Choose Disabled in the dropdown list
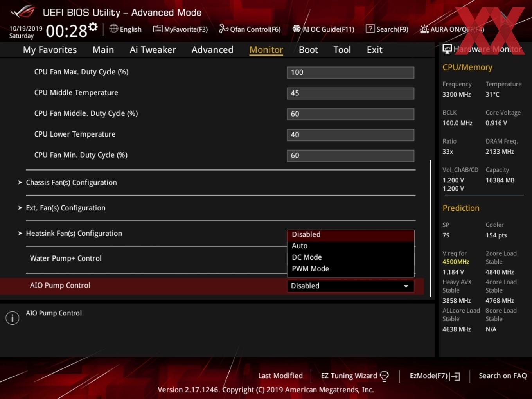Screen dimensions: 532x399 click(x=350, y=235)
